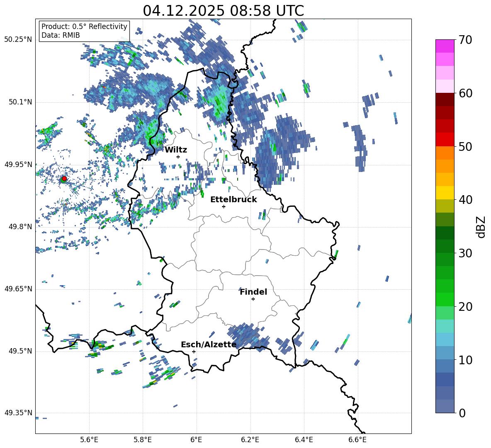491x448 pixels.
Task: Click the Esch/Alzette station cross marker
Action: point(194,351)
